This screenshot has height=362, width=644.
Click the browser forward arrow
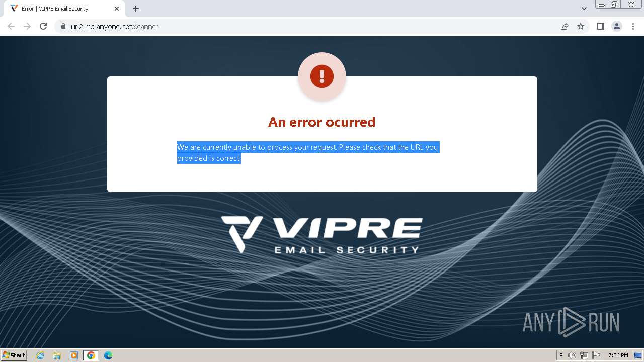coord(27,26)
